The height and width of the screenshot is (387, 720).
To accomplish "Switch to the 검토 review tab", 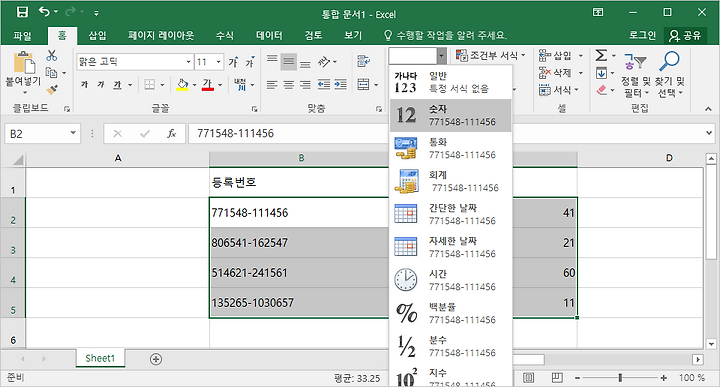I will coord(314,35).
